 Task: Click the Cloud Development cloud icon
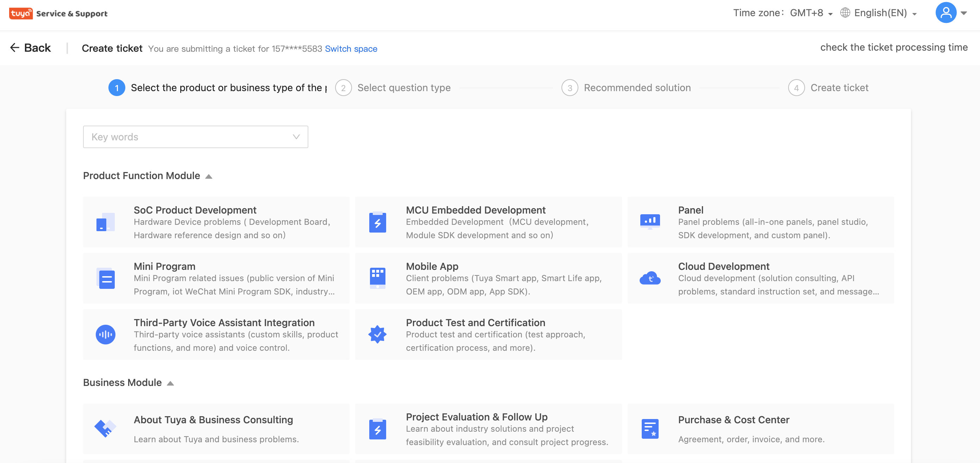click(650, 278)
